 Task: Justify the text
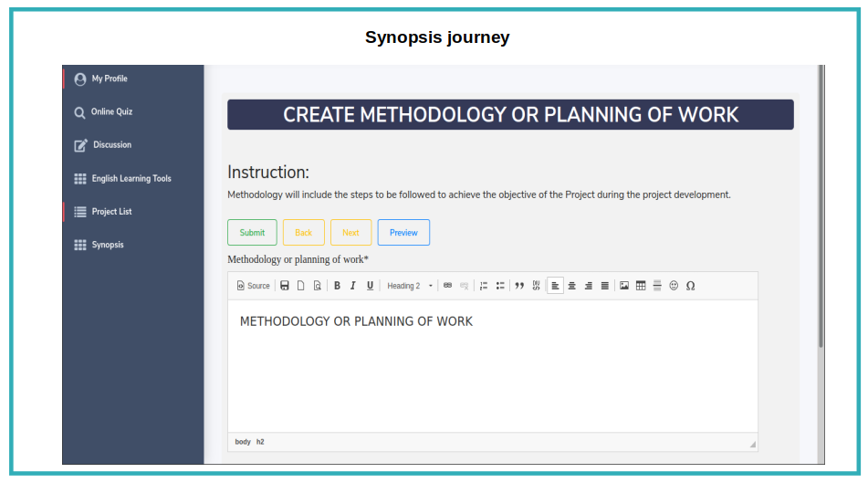coord(604,286)
